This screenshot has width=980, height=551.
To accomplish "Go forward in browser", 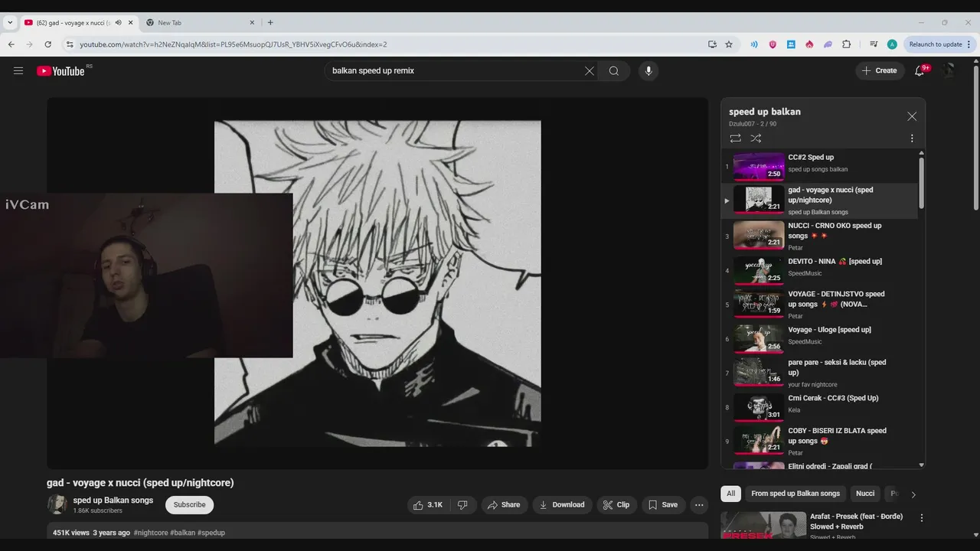I will [x=30, y=44].
